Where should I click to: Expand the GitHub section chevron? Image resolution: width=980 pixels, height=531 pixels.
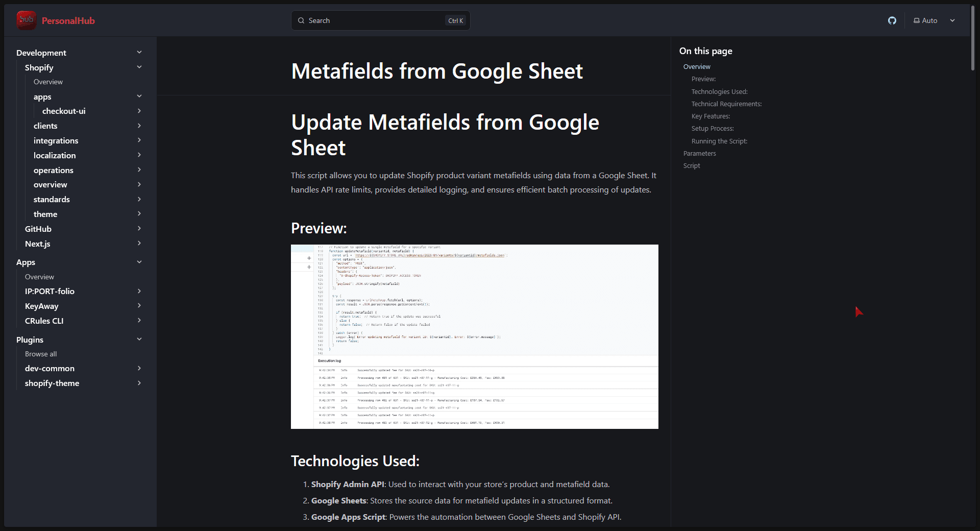[139, 229]
